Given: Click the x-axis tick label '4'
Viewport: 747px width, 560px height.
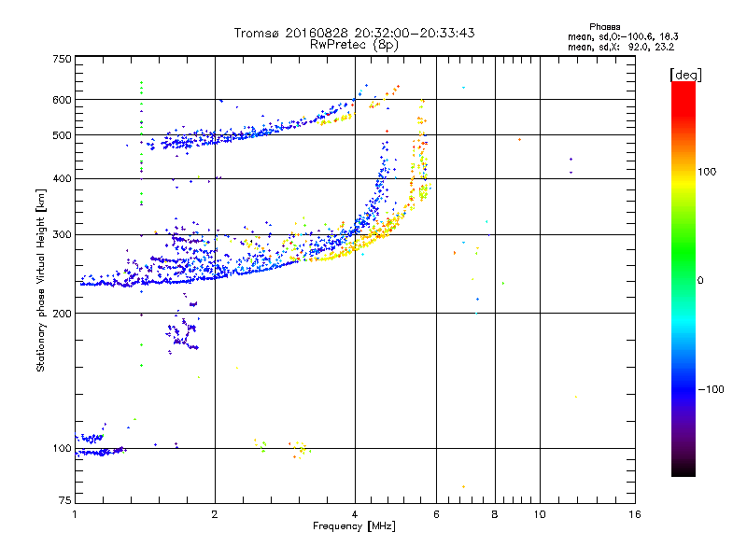Looking at the screenshot, I should pos(355,514).
